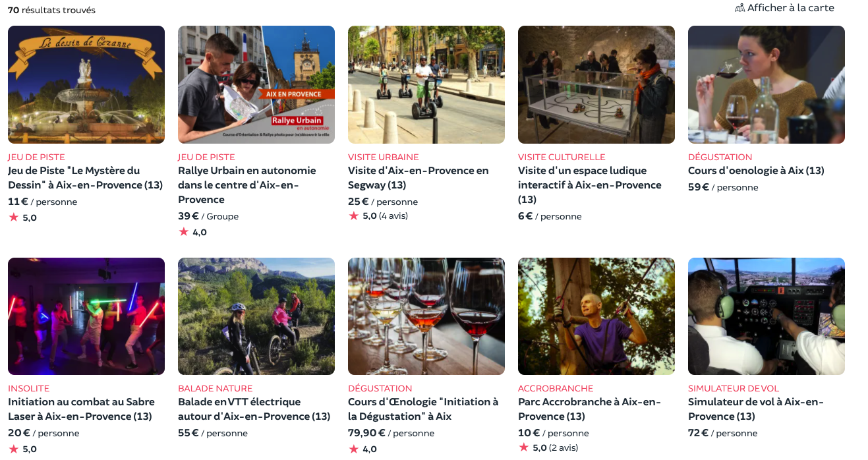Open the Afficher à la carte link
The width and height of the screenshot is (868, 460).
(784, 8)
